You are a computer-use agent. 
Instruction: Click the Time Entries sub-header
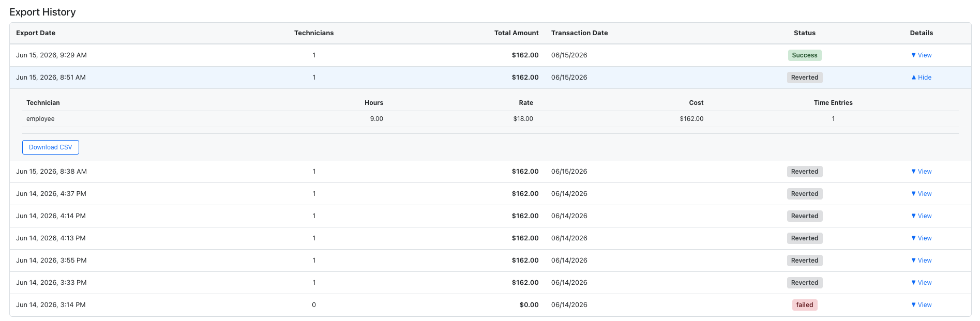[833, 103]
